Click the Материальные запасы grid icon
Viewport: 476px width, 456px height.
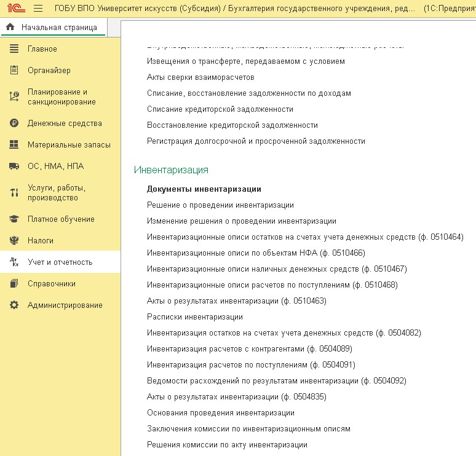tap(14, 145)
